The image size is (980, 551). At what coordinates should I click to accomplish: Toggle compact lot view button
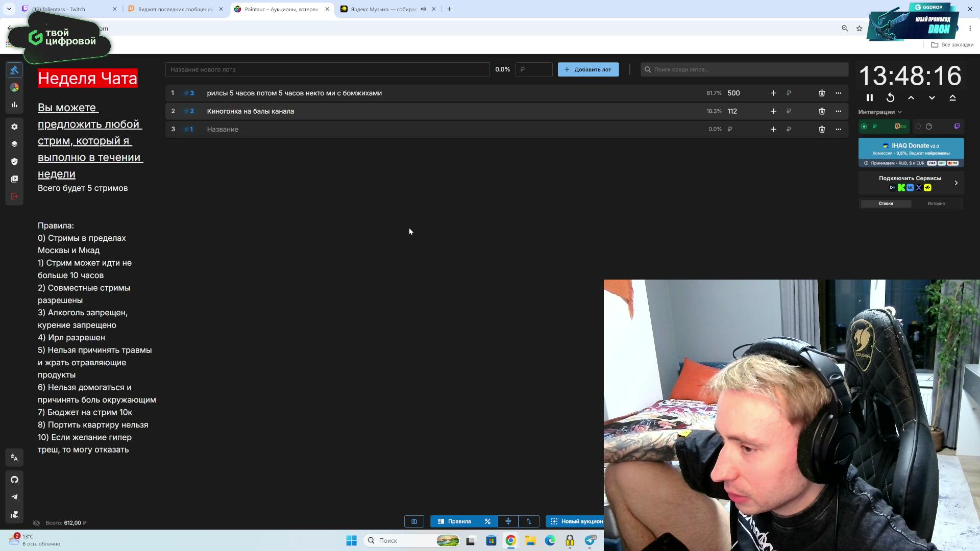tap(508, 521)
